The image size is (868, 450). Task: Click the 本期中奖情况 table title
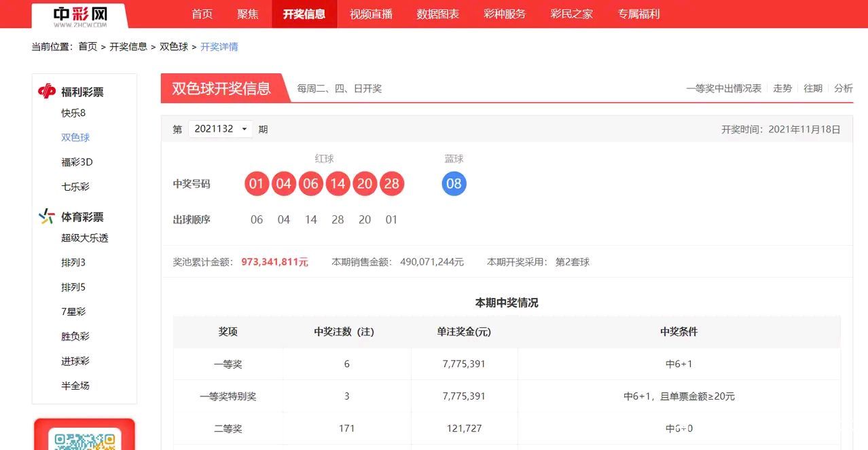507,303
